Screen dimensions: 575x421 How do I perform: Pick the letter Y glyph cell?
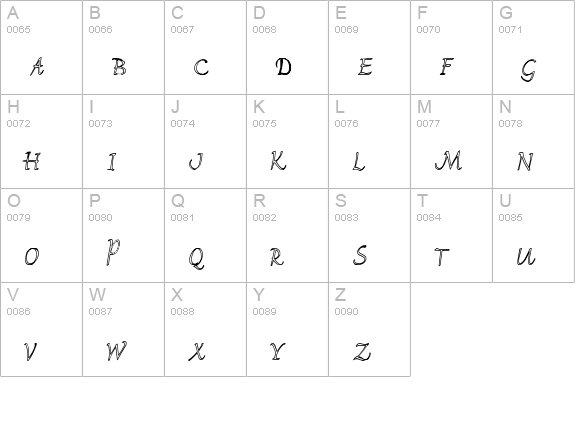click(x=288, y=329)
